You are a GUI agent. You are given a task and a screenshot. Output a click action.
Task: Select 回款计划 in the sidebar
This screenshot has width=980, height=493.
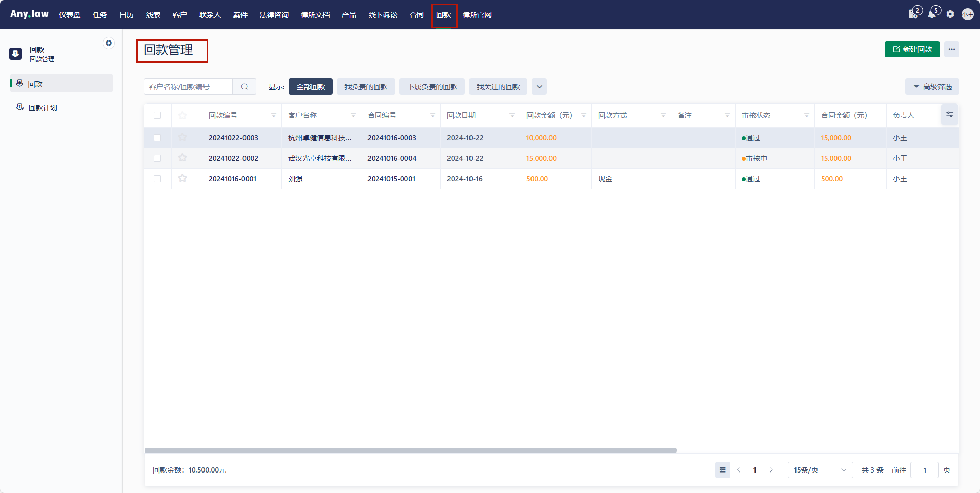[x=62, y=107]
